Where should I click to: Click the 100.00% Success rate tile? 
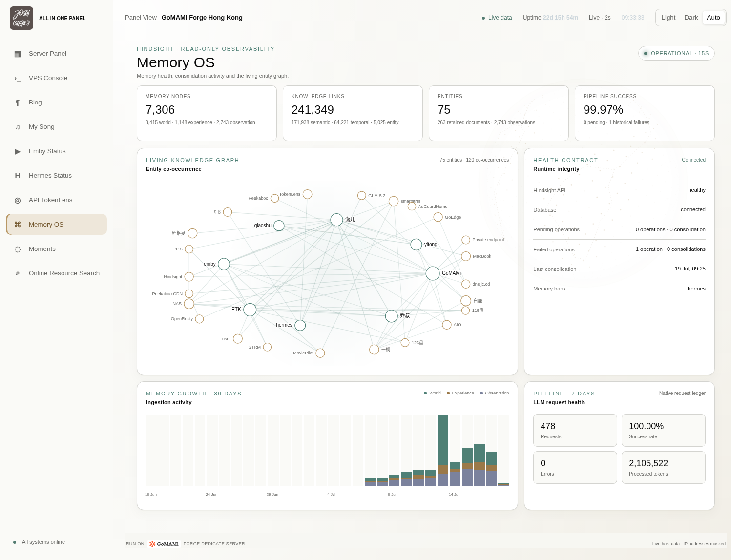pos(664,430)
